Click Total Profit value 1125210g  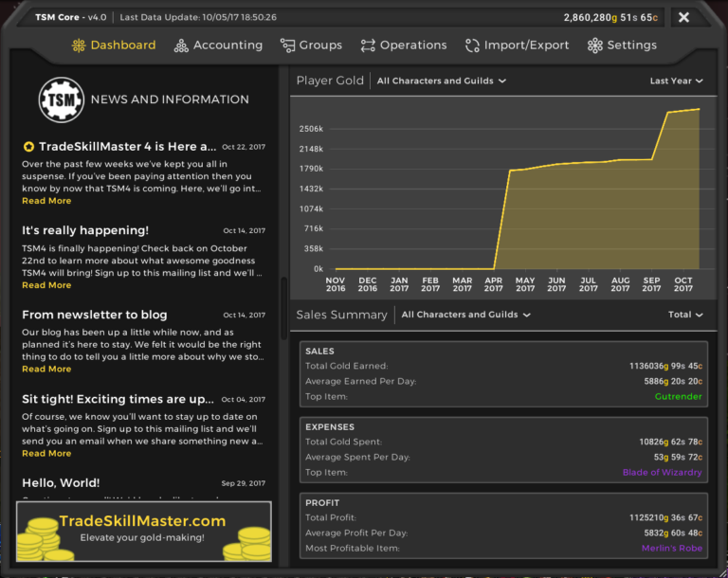pos(665,517)
